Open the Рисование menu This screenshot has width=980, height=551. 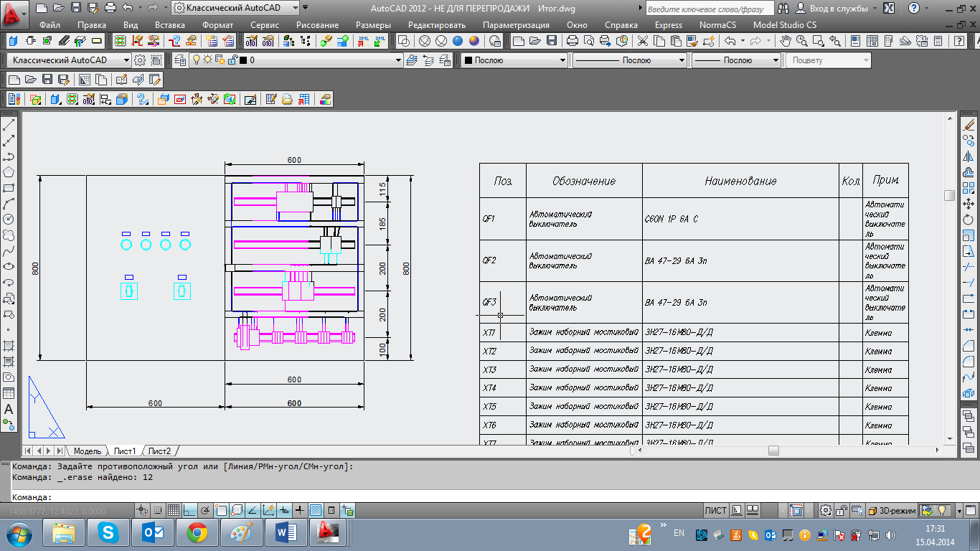pos(316,25)
